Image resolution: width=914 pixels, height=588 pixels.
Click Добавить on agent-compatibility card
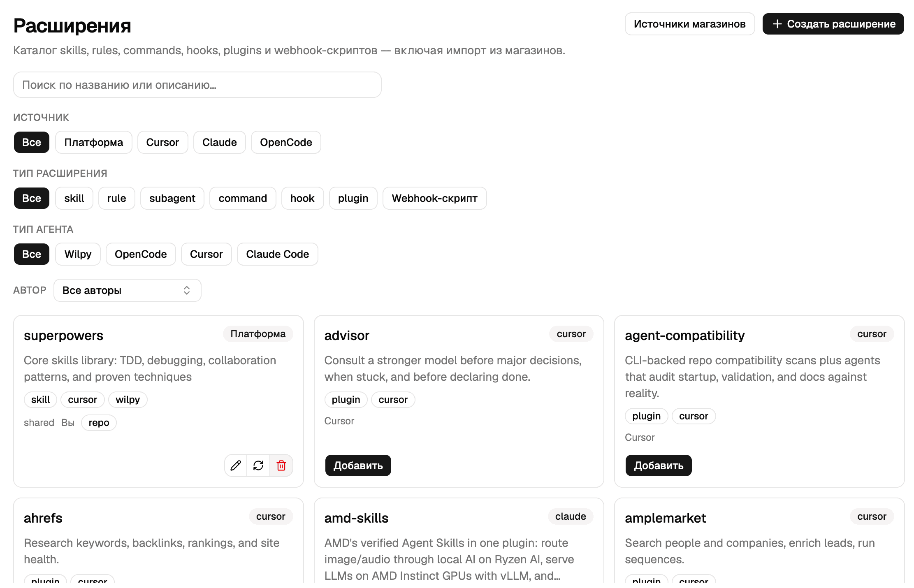(x=659, y=465)
